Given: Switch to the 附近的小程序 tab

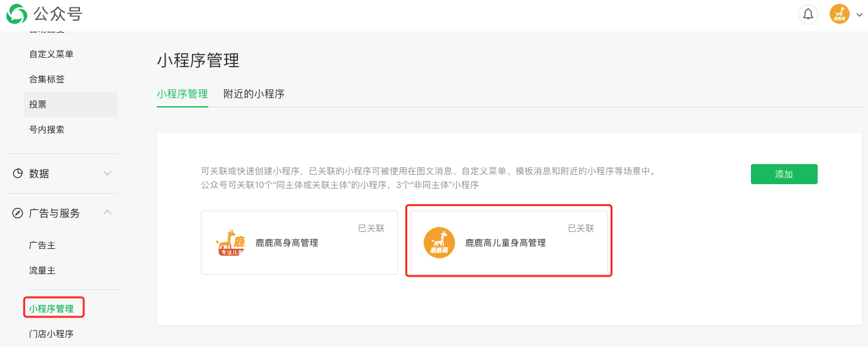Looking at the screenshot, I should click(254, 94).
